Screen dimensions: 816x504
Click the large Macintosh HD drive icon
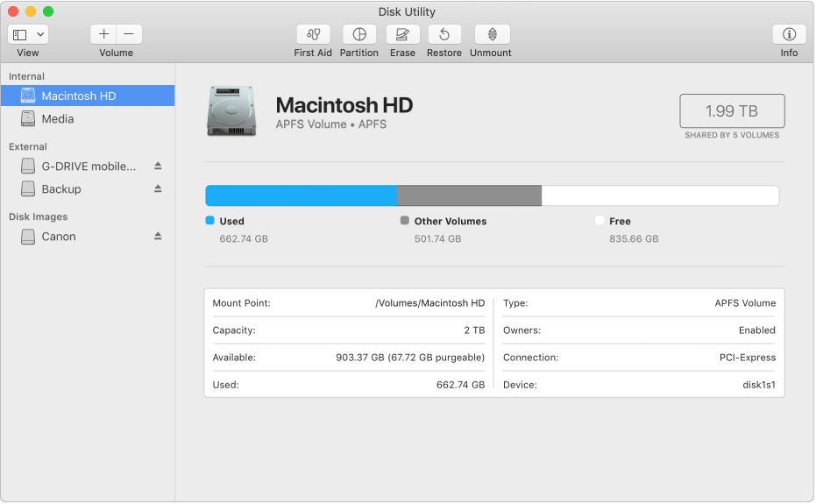click(231, 110)
